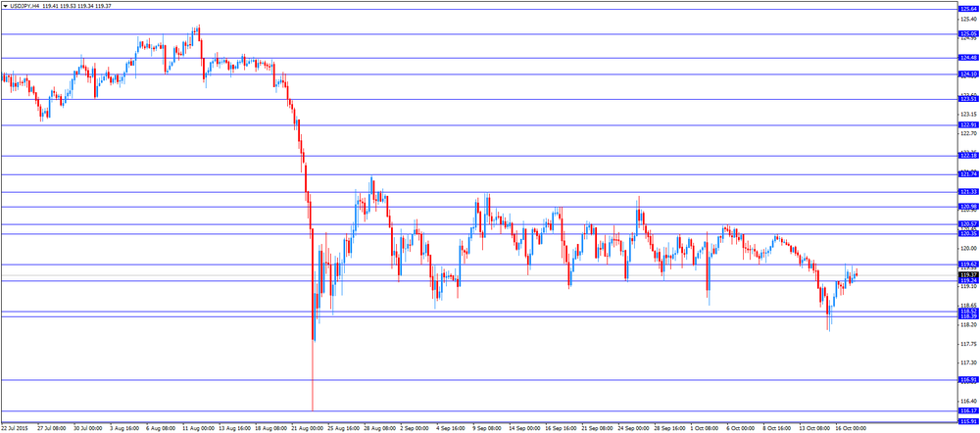Screen dimensions: 980x433
Task: Click the 9 Sep 08:00 time label
Action: point(489,429)
